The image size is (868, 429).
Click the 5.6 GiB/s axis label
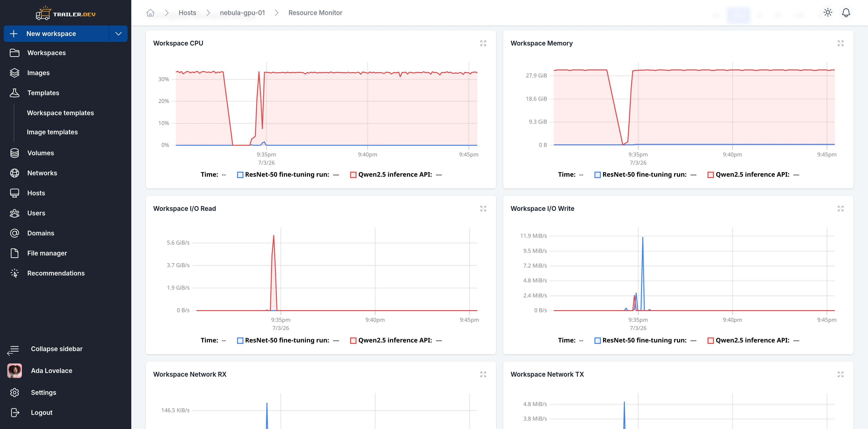pos(178,243)
